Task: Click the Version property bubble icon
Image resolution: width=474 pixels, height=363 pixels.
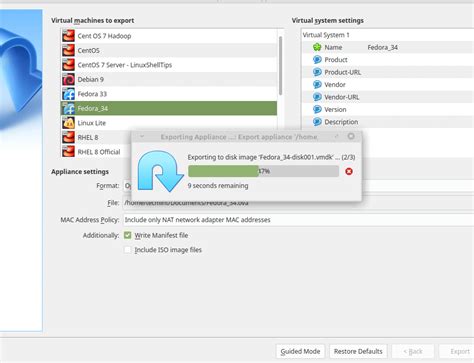Action: click(x=317, y=109)
